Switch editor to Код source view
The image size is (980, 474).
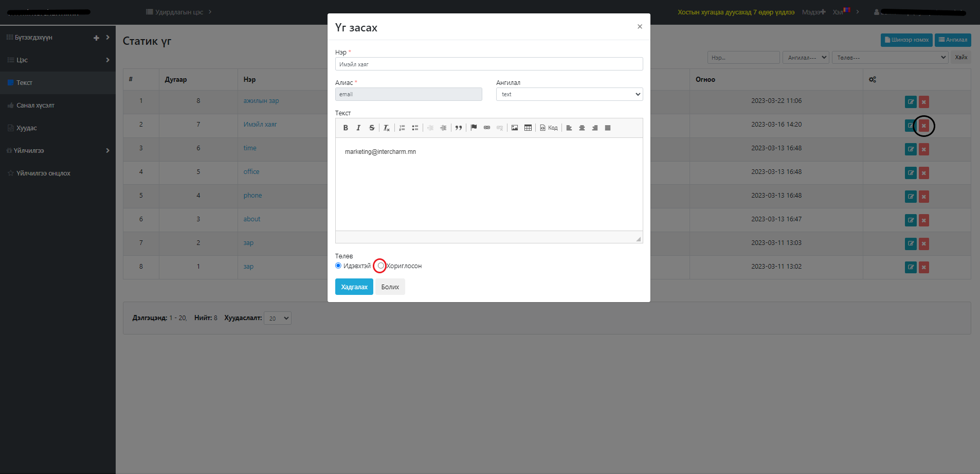549,128
